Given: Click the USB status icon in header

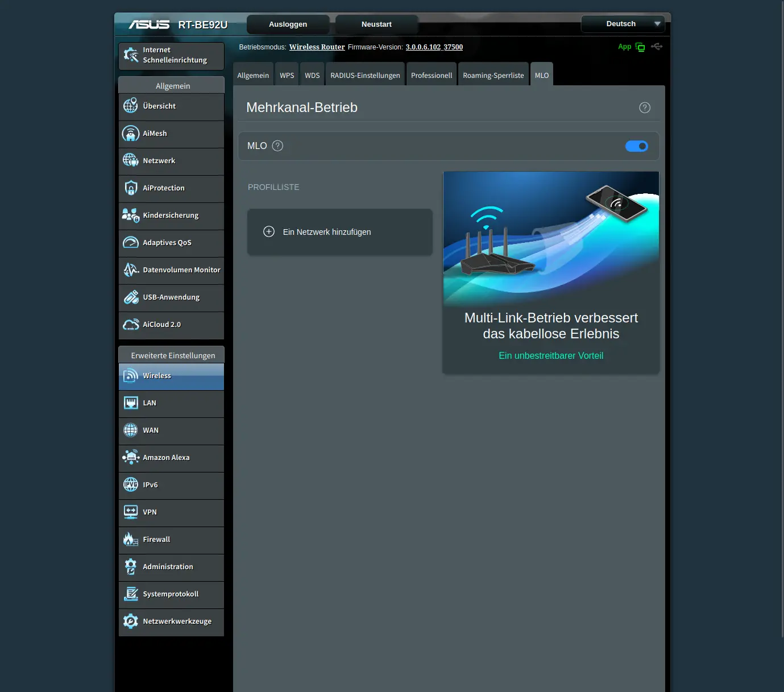Looking at the screenshot, I should click(x=657, y=47).
